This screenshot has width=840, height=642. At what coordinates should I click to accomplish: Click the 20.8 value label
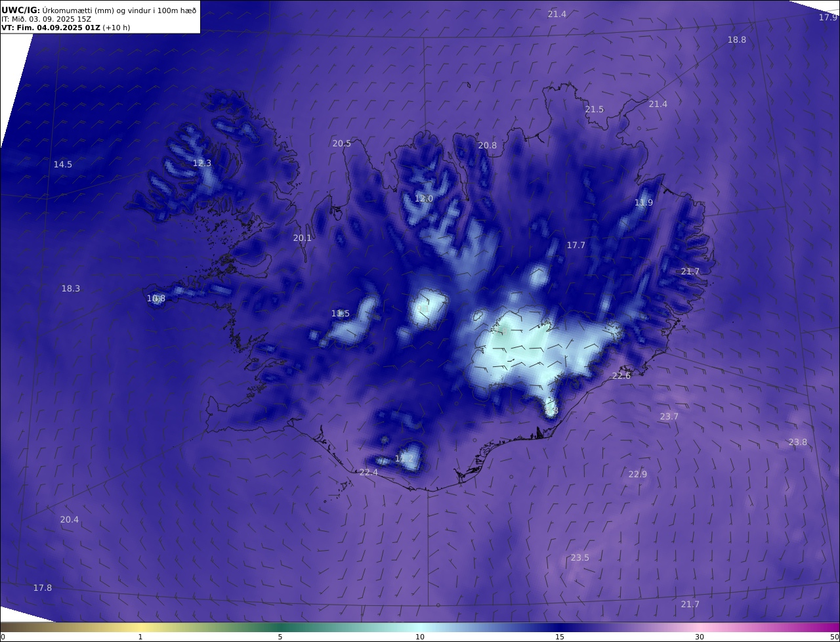pyautogui.click(x=488, y=146)
